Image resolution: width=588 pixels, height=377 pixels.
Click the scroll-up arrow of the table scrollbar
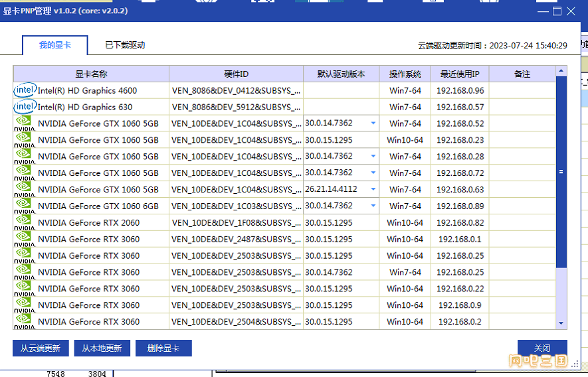coord(561,70)
